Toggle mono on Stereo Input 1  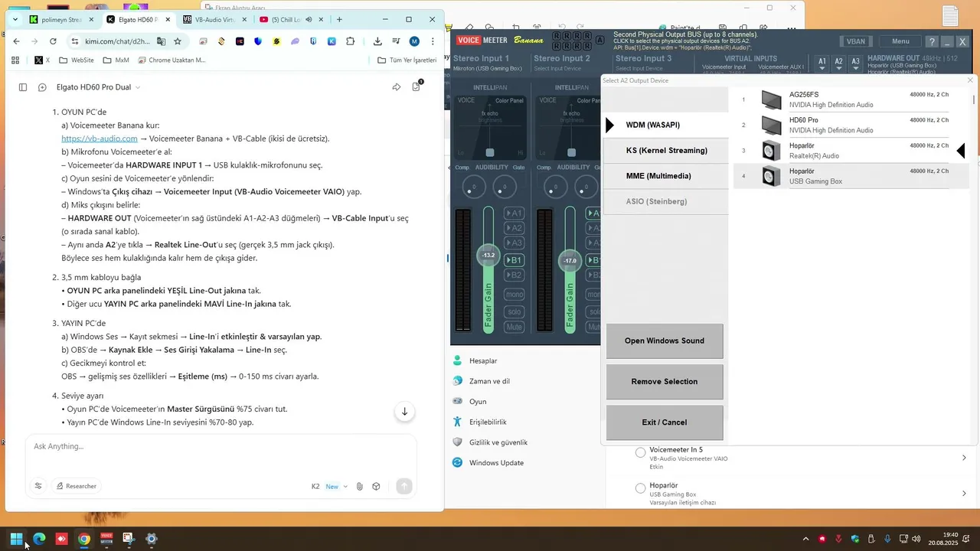click(515, 295)
